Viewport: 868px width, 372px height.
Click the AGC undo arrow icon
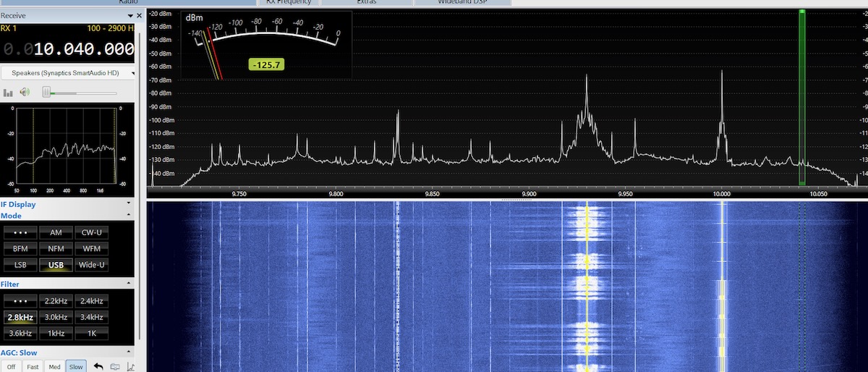pyautogui.click(x=98, y=366)
